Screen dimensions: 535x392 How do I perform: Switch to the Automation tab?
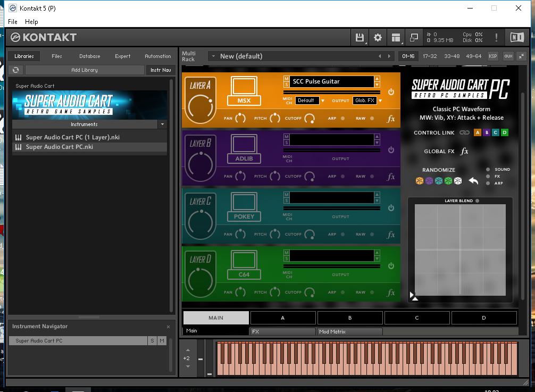coord(157,56)
